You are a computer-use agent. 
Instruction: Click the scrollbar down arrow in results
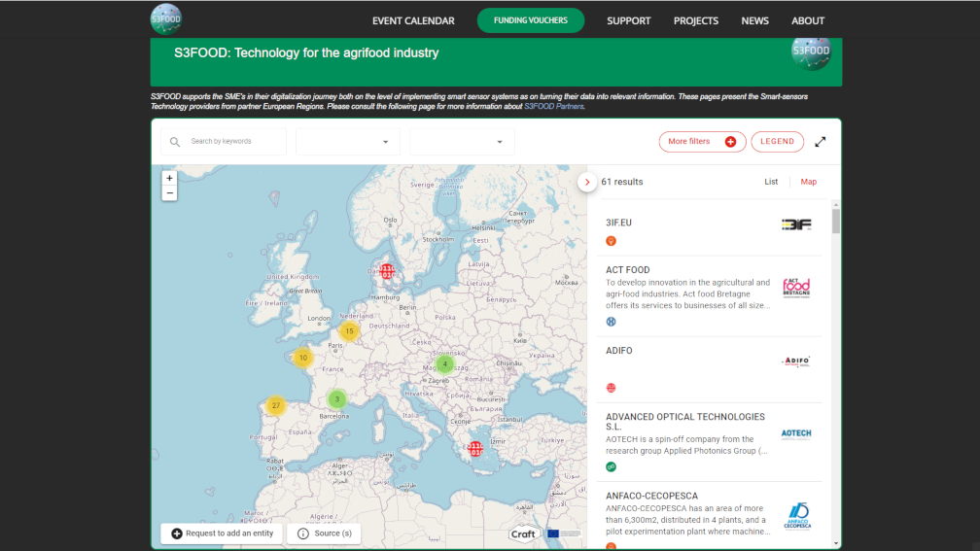coord(836,543)
